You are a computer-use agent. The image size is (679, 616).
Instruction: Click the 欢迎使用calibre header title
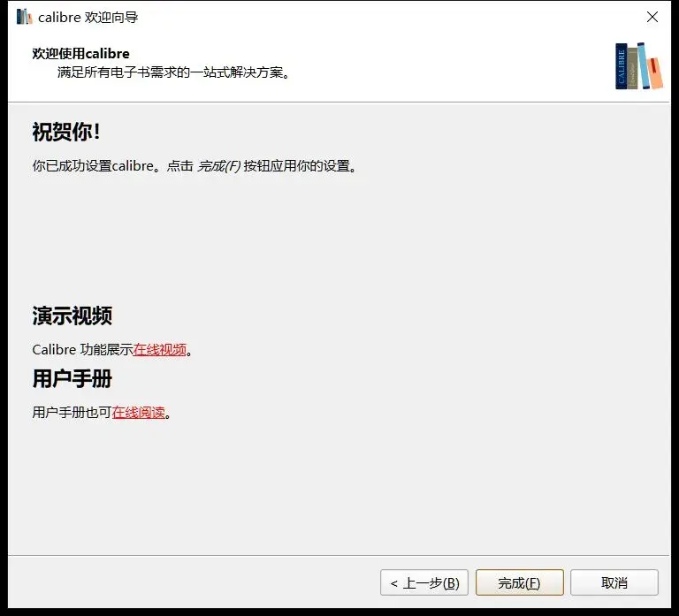point(81,54)
